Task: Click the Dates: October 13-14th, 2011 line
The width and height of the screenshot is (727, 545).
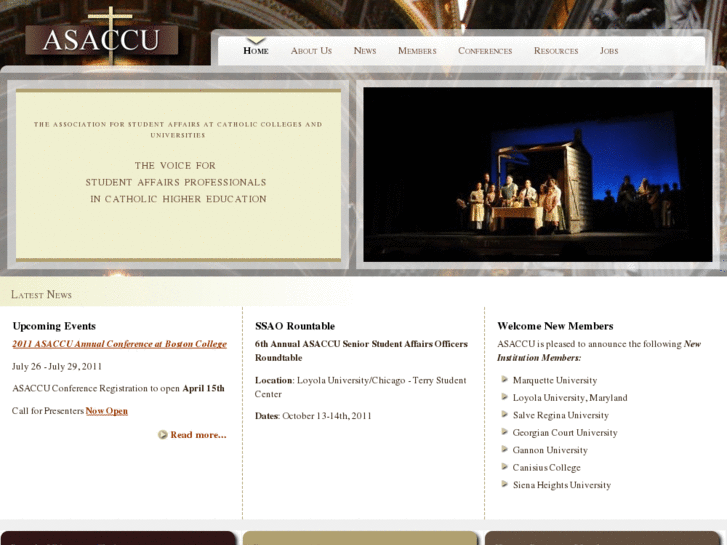Action: pyautogui.click(x=313, y=416)
